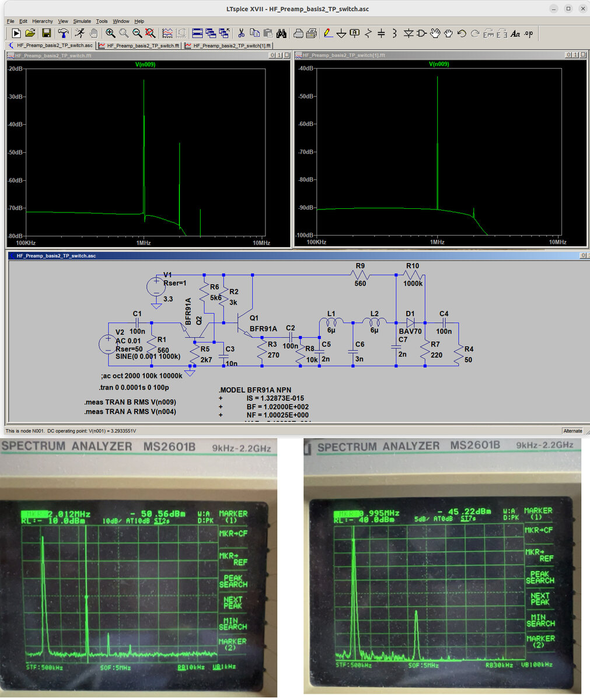
Task: Open the View menu
Action: coord(63,21)
